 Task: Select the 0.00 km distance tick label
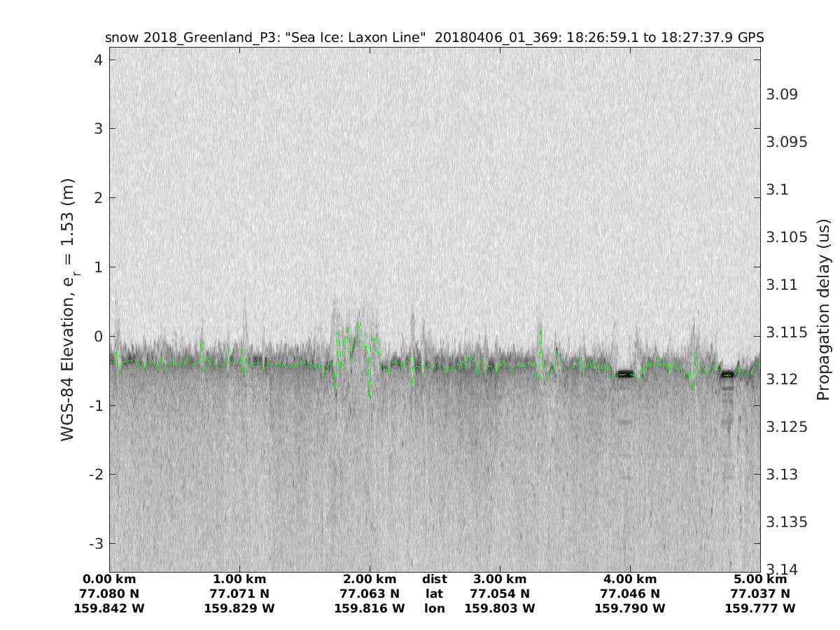109,579
